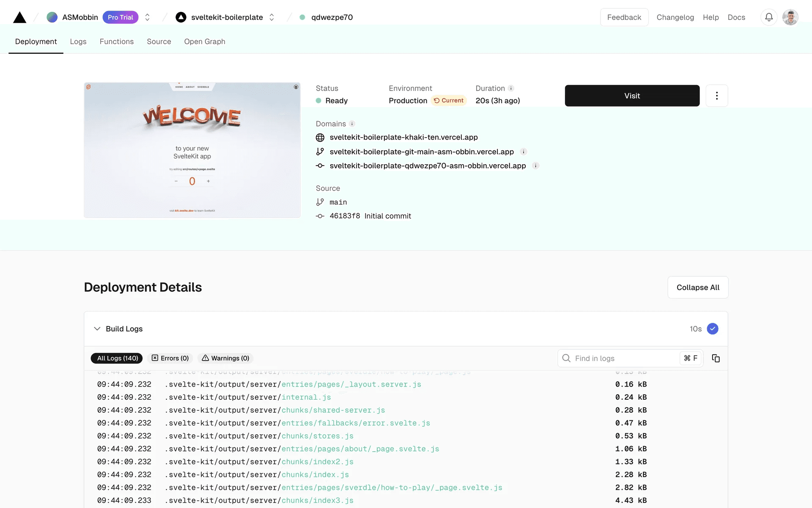Filter logs by Warnings (0)

225,358
